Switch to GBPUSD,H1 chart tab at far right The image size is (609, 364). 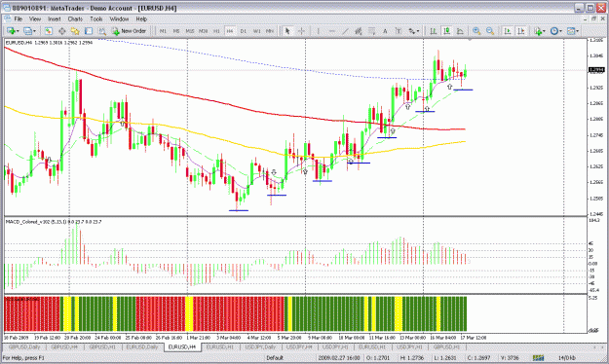[x=446, y=346]
